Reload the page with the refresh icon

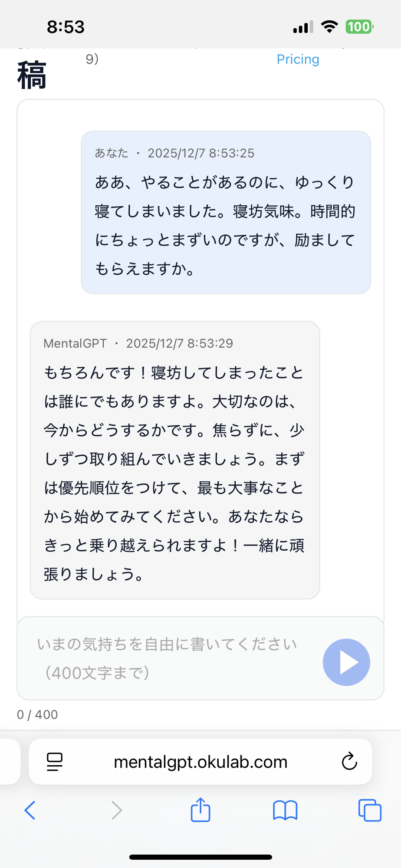(x=349, y=761)
